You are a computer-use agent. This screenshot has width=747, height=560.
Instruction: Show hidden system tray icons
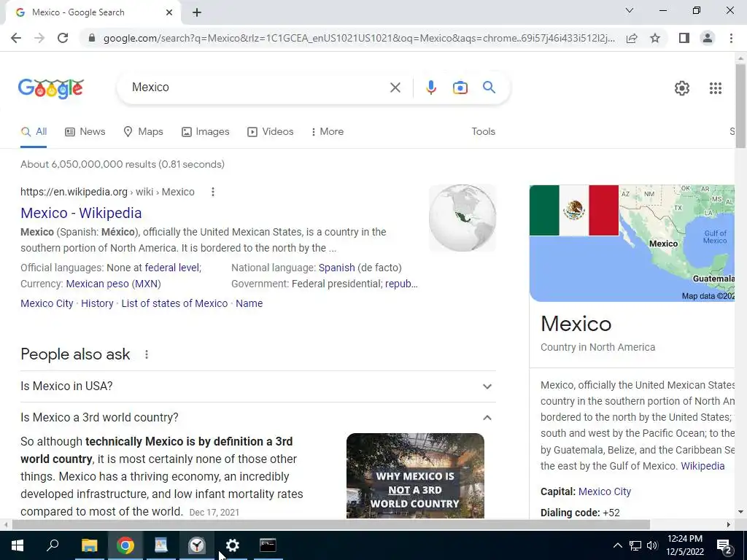617,545
